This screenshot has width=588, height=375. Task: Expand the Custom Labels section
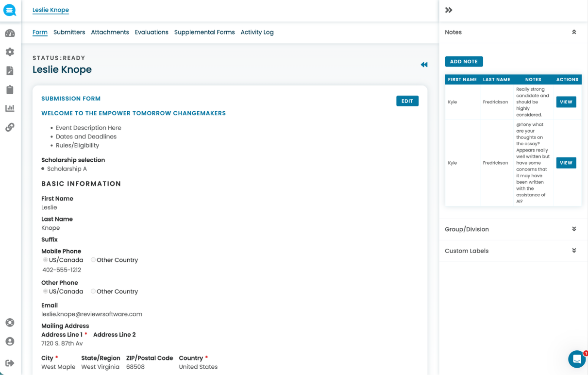click(x=513, y=251)
